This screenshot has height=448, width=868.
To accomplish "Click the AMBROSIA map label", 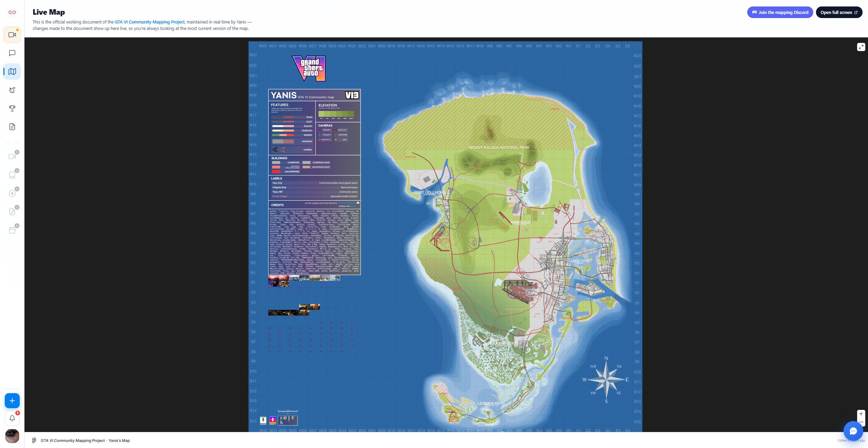I will tap(520, 222).
